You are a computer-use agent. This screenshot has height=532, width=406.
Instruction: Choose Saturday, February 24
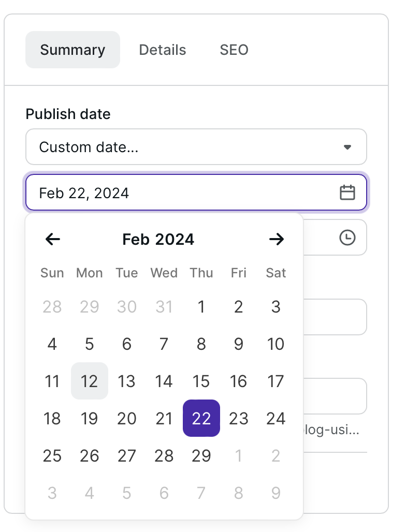(275, 419)
